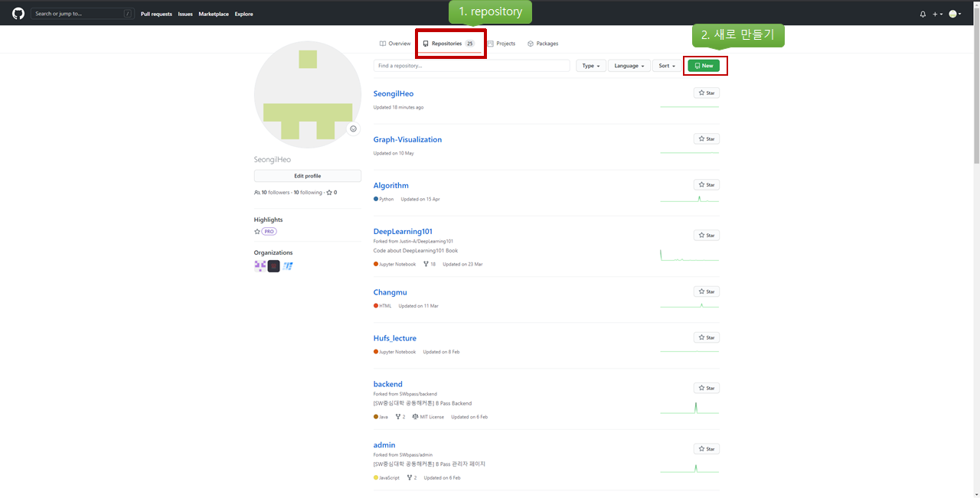Viewport: 980px width, 498px height.
Task: Open the Graph-Visualization repository link
Action: 407,139
